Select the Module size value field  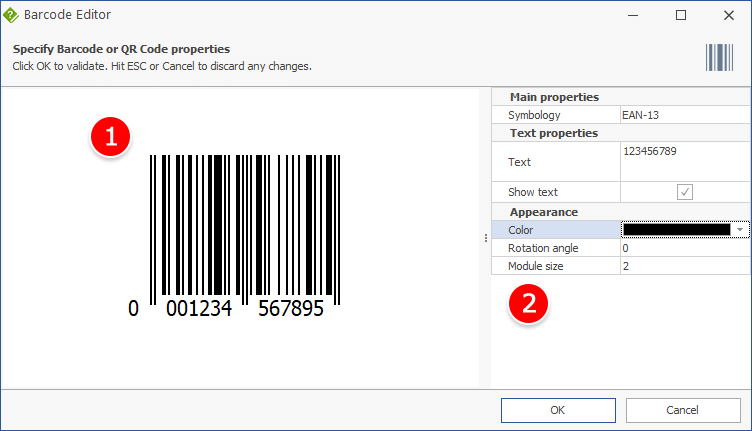pyautogui.click(x=685, y=266)
